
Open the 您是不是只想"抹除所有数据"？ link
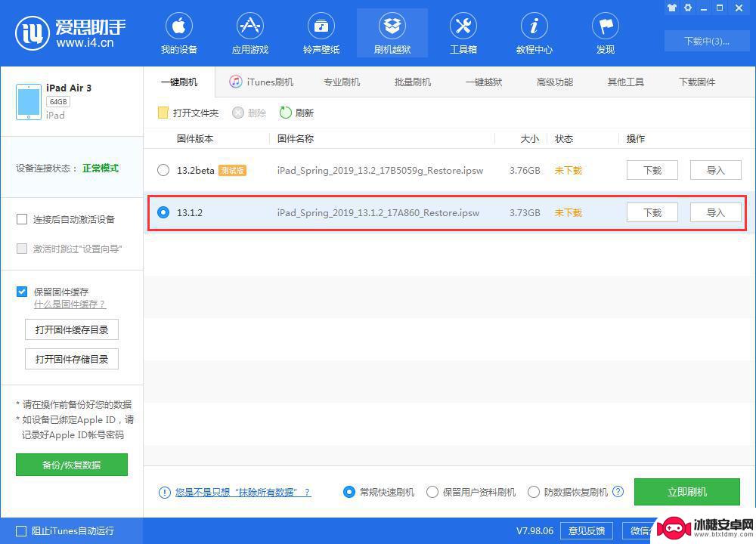tap(243, 493)
